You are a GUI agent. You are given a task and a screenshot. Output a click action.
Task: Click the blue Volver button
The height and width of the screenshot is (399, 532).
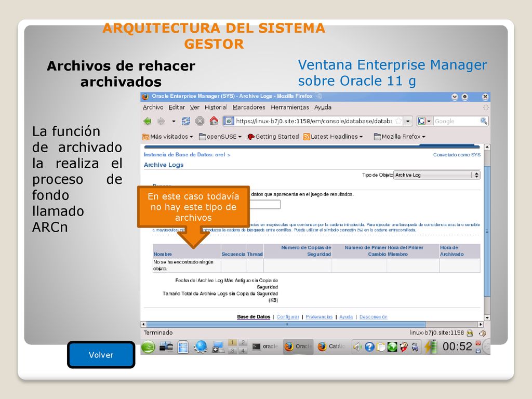point(101,355)
